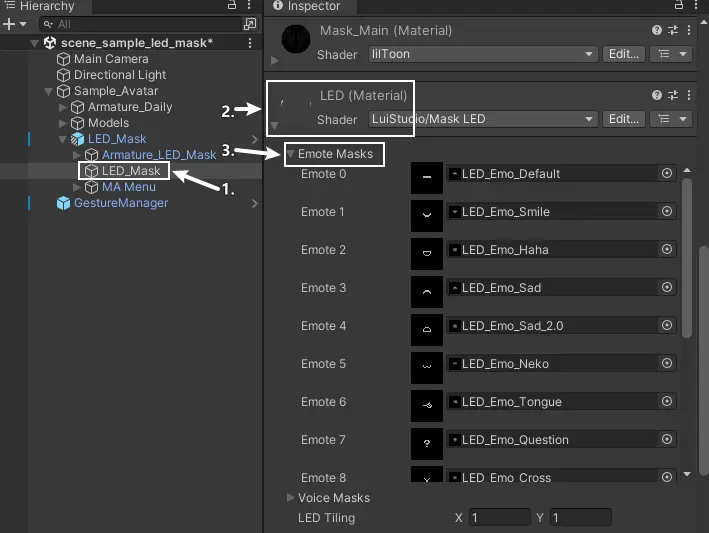This screenshot has width=709, height=533.
Task: Select Directional Light object
Action: pos(120,75)
